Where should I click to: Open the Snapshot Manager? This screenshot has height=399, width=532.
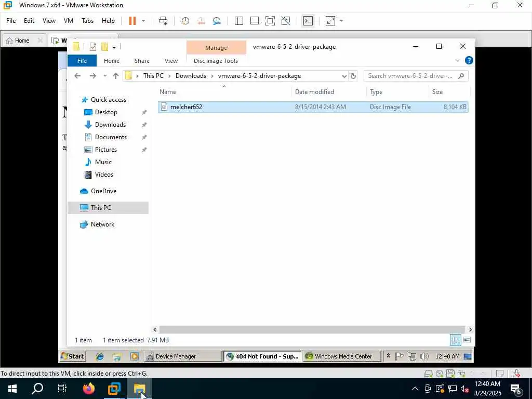(x=217, y=21)
